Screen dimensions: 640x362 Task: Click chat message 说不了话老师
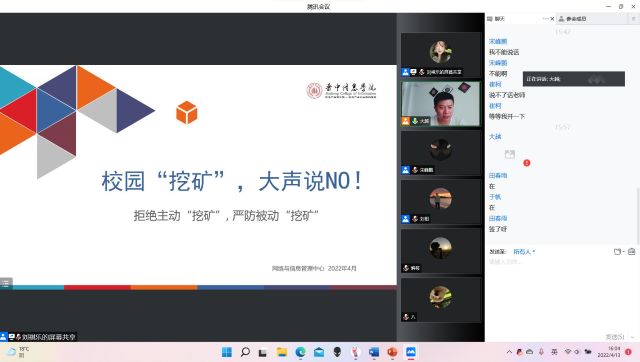507,95
